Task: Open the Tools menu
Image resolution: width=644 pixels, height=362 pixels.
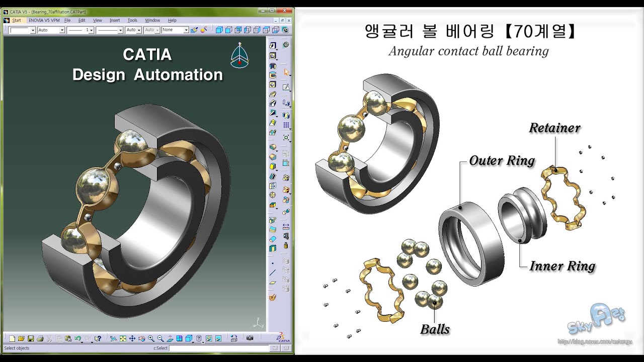Action: pos(132,20)
